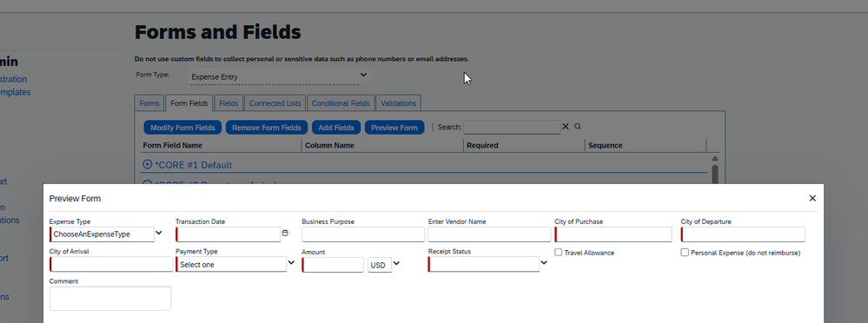Click the form fields list scrollbar thumb
Screen dimensions: 868x323
pyautogui.click(x=715, y=174)
